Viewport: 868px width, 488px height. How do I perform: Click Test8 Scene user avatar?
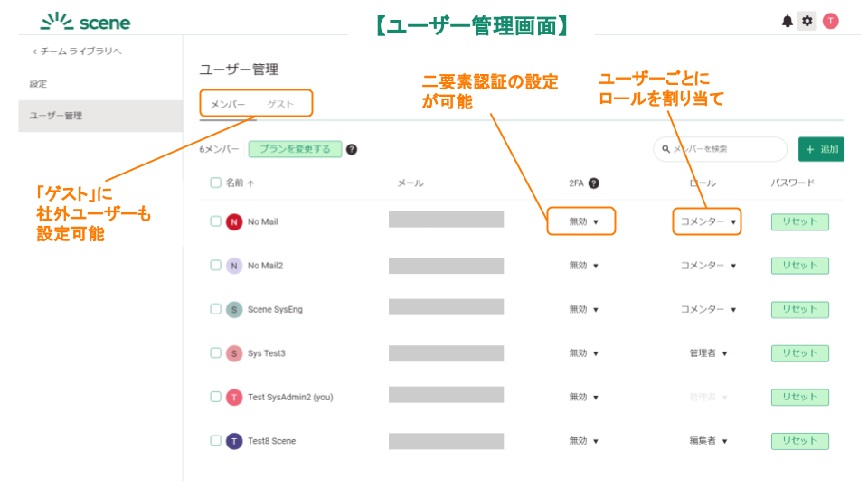234,441
